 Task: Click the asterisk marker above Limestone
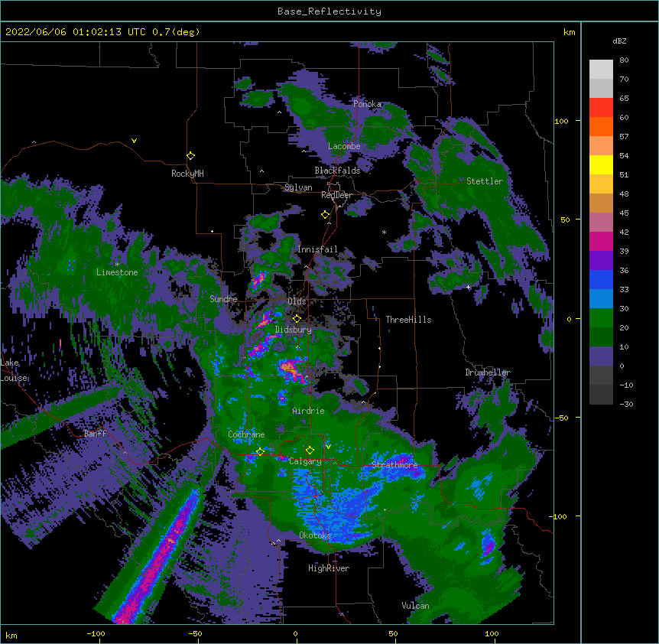(x=117, y=265)
